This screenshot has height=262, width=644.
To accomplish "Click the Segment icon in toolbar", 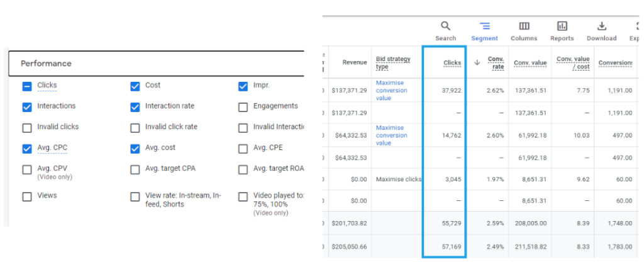I will pyautogui.click(x=484, y=26).
